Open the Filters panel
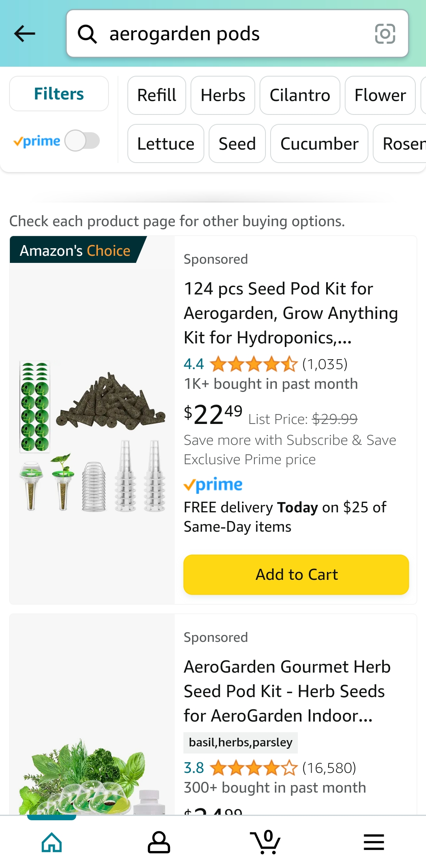The height and width of the screenshot is (868, 426). tap(59, 94)
